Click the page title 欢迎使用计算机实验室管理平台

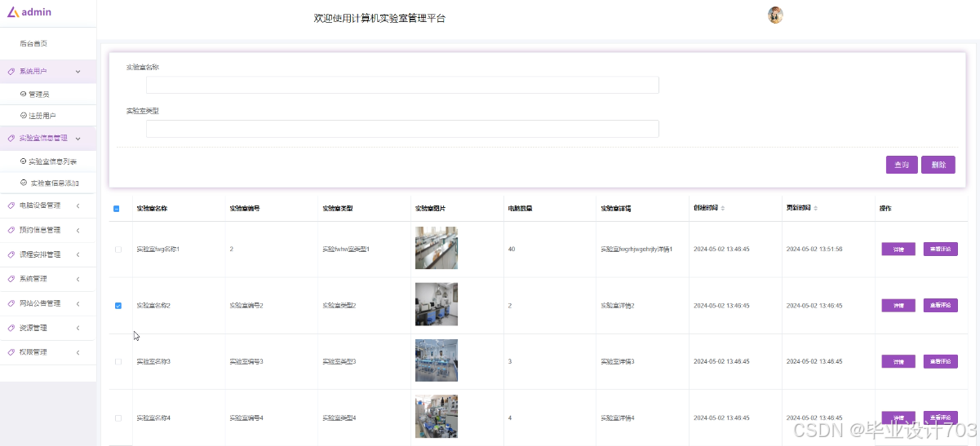click(379, 18)
